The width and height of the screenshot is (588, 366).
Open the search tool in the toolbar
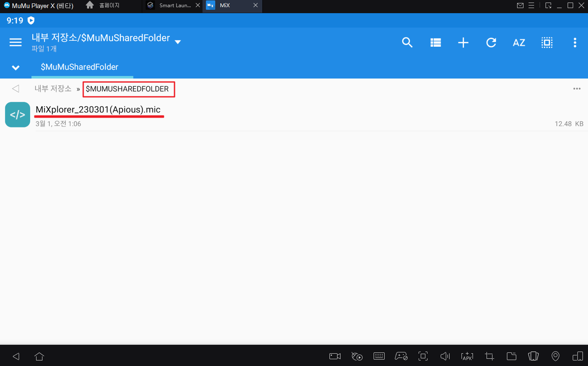[x=407, y=42]
